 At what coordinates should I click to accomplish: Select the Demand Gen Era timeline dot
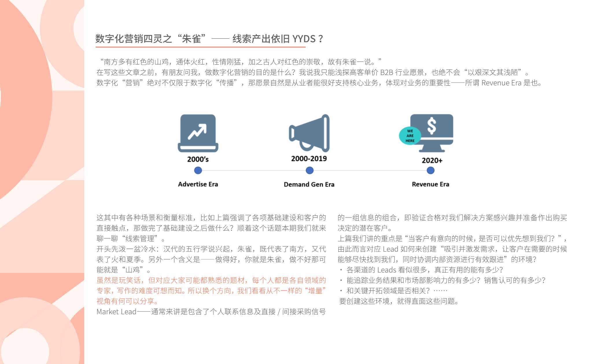click(309, 171)
